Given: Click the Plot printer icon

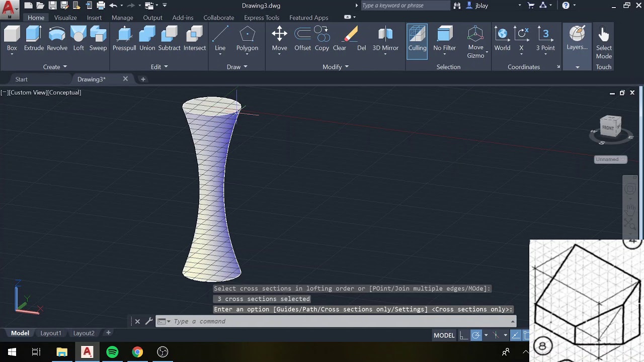Looking at the screenshot, I should coord(101,6).
